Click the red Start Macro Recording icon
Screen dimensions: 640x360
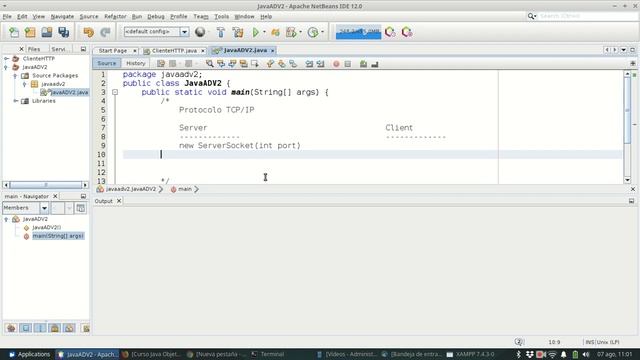[x=336, y=64]
